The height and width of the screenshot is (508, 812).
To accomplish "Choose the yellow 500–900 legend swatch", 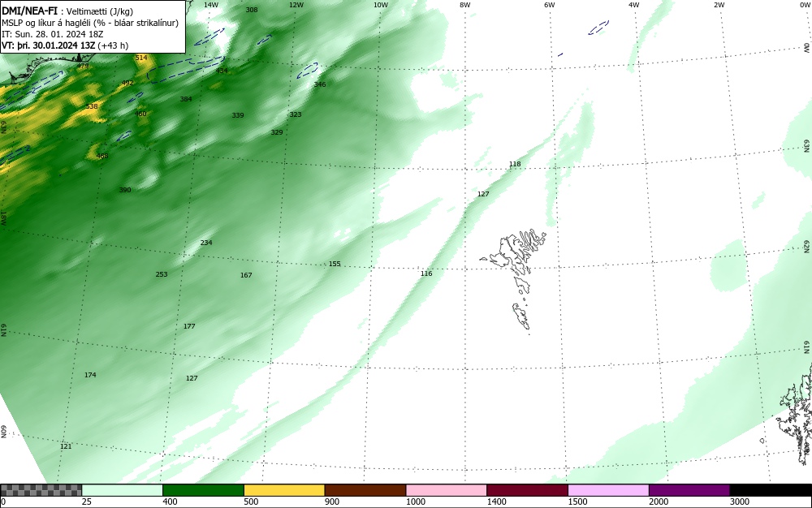I will (284, 490).
